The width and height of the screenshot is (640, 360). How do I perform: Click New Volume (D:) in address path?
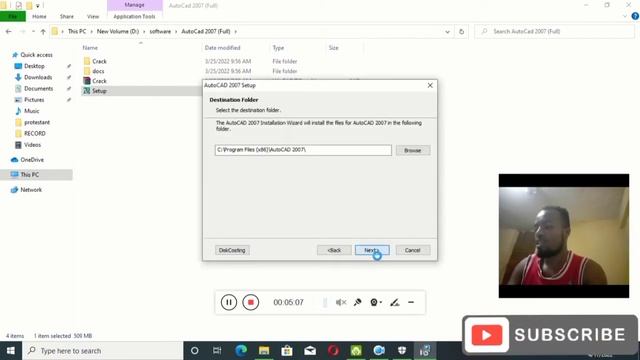point(118,31)
